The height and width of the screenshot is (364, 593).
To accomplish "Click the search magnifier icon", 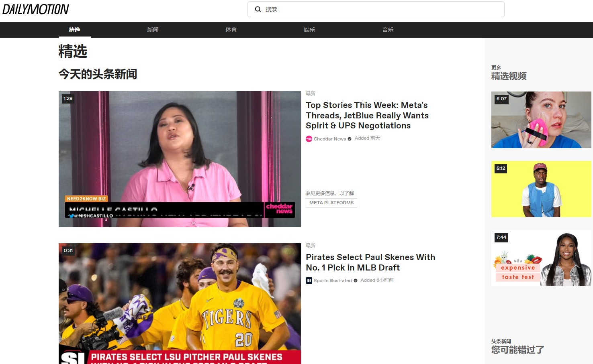I will (258, 9).
